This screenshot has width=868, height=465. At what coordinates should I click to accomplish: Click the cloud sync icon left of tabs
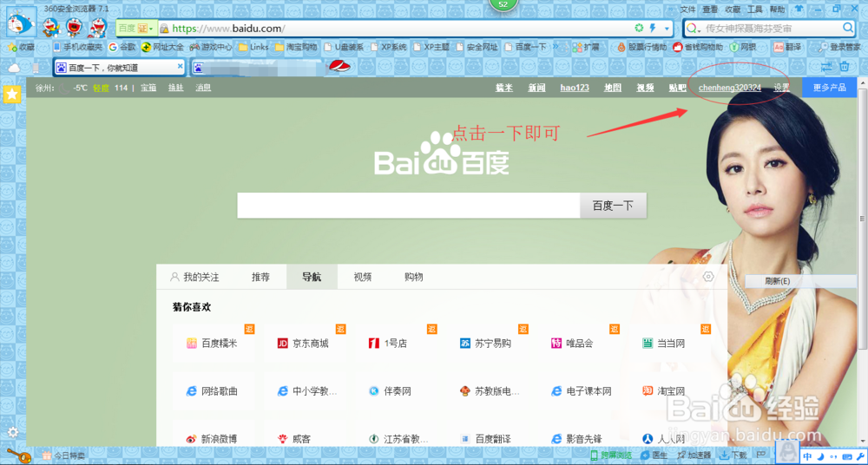coord(15,68)
